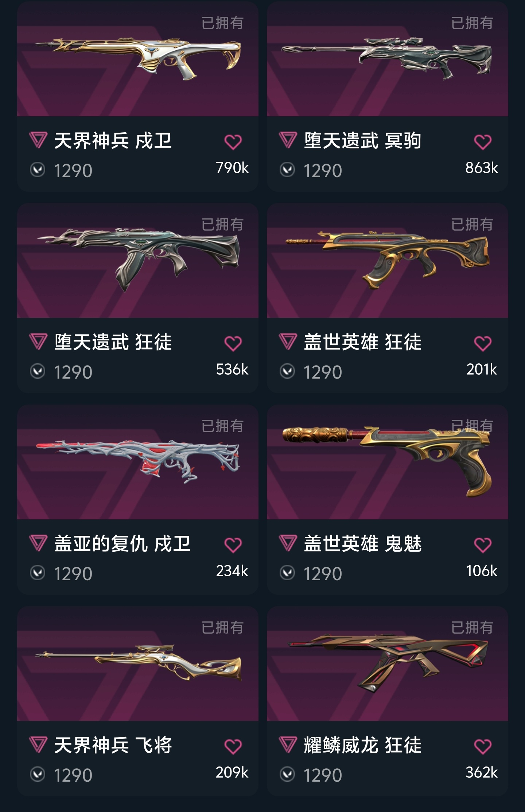Click the VP currency icon under 耀鳞威龙 狂徒
Viewport: 525px width, 812px height.
point(287,774)
